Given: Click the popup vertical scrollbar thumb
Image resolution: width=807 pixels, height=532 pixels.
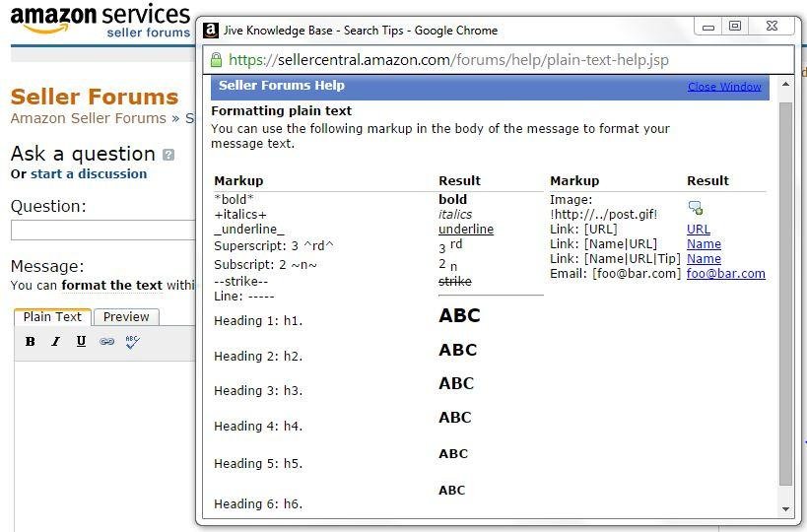Looking at the screenshot, I should click(785, 294).
